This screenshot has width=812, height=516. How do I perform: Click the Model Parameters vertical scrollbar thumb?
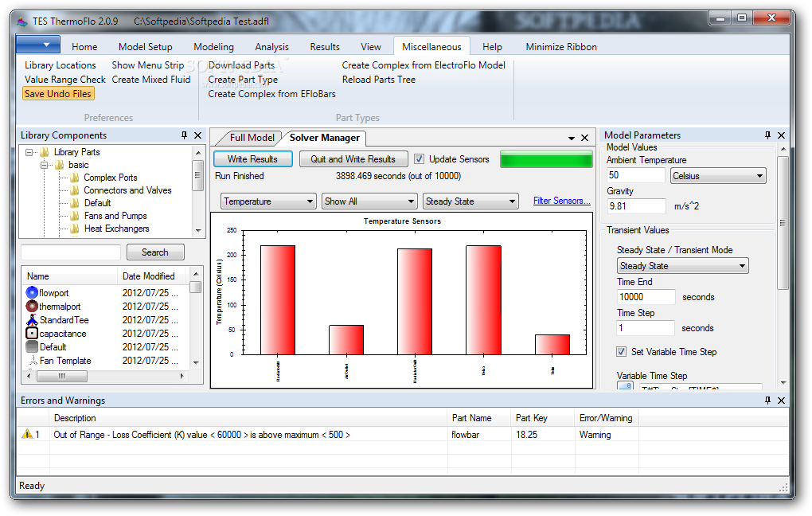click(783, 223)
